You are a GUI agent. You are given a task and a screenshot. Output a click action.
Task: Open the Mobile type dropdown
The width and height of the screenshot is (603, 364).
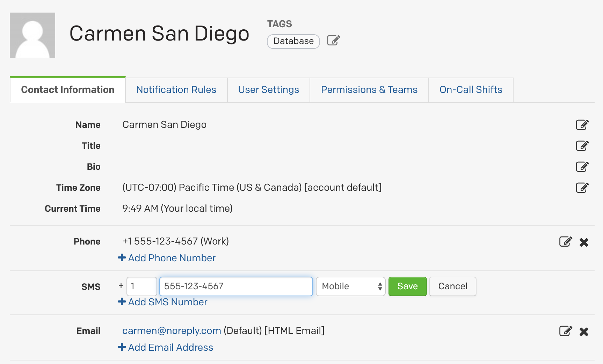coord(350,286)
